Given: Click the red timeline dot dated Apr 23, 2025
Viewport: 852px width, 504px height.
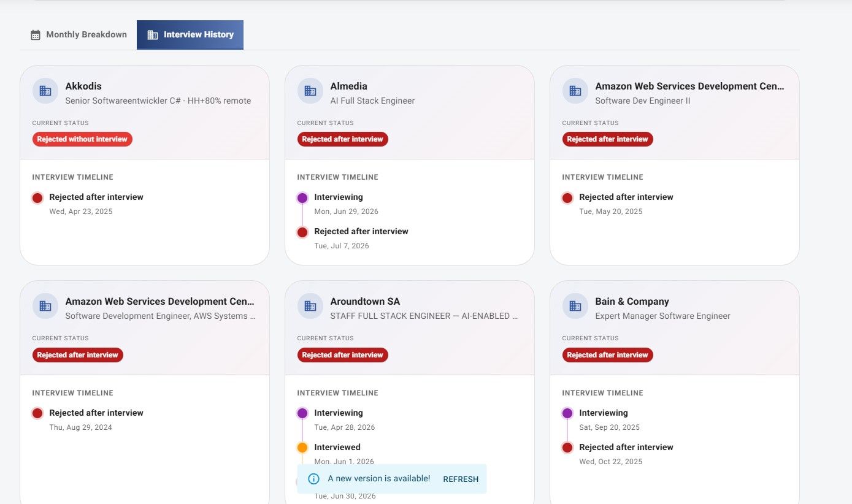Looking at the screenshot, I should pyautogui.click(x=37, y=198).
